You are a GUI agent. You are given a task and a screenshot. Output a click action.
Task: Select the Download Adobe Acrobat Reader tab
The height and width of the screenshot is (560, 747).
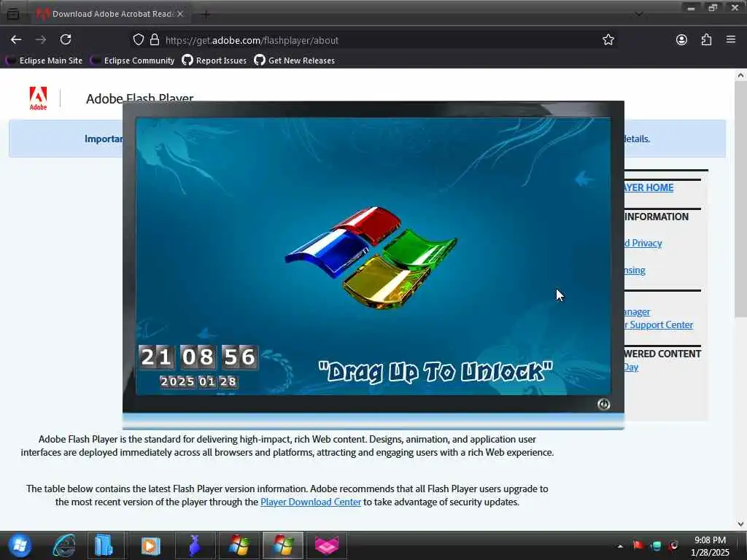tap(111, 14)
